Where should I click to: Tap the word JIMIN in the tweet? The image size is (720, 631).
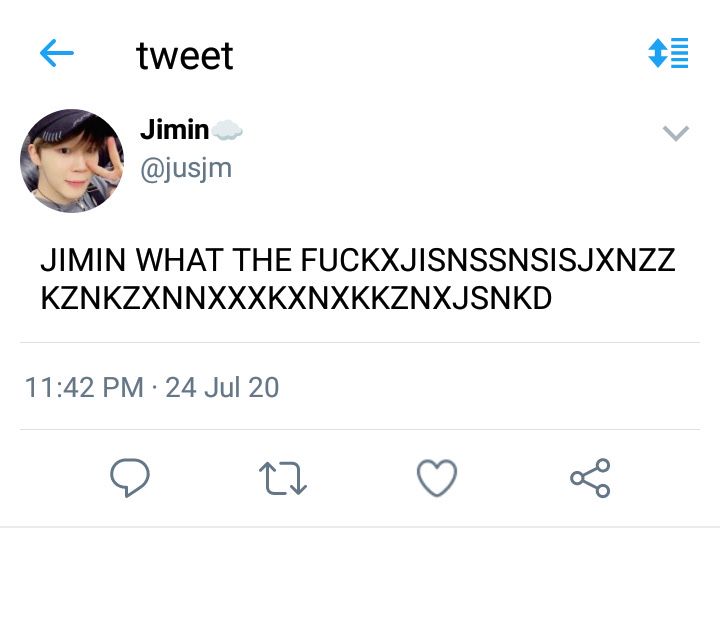(x=83, y=261)
